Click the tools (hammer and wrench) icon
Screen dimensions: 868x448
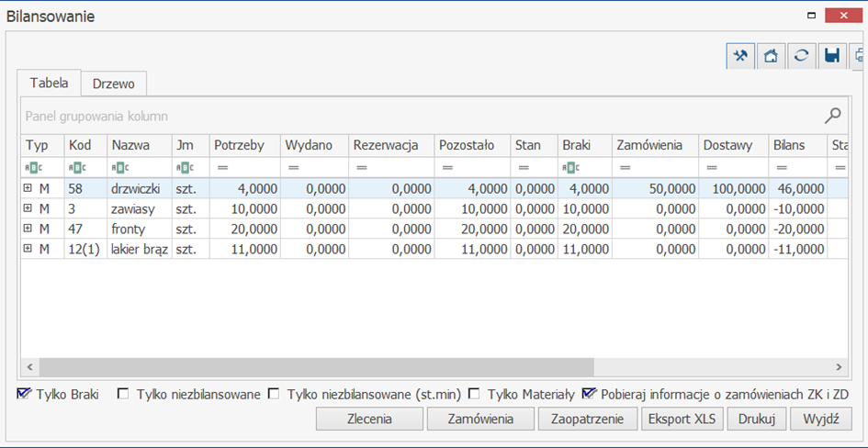739,56
